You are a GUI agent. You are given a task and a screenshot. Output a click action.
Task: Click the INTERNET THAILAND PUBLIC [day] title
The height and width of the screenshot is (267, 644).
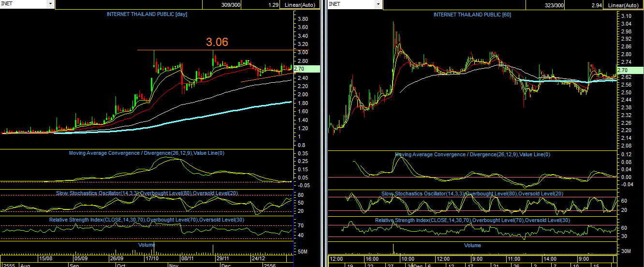tap(147, 14)
